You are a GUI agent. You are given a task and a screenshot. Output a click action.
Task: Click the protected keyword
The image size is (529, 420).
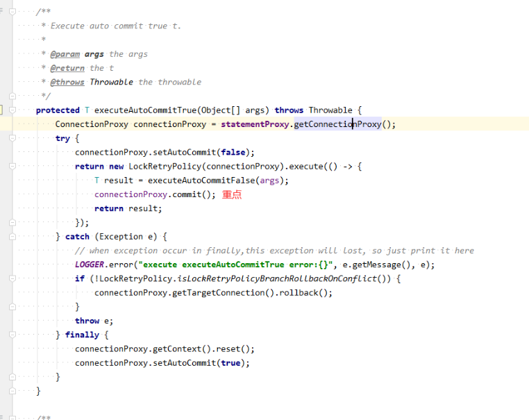click(58, 110)
